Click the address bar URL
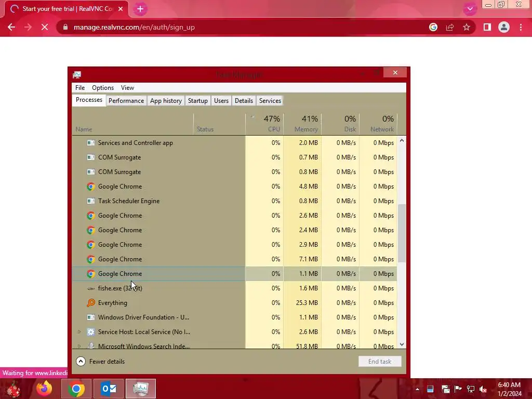Image resolution: width=532 pixels, height=399 pixels. (134, 27)
